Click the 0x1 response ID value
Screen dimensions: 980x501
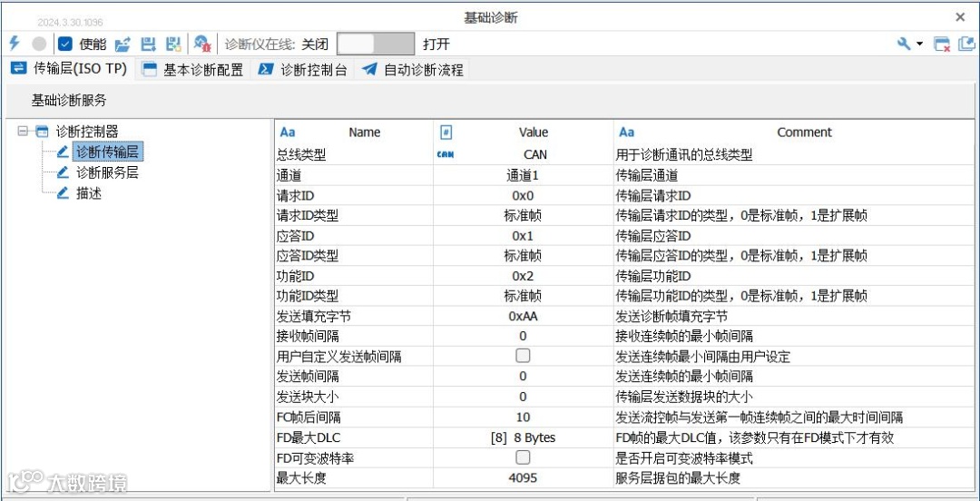tap(524, 236)
